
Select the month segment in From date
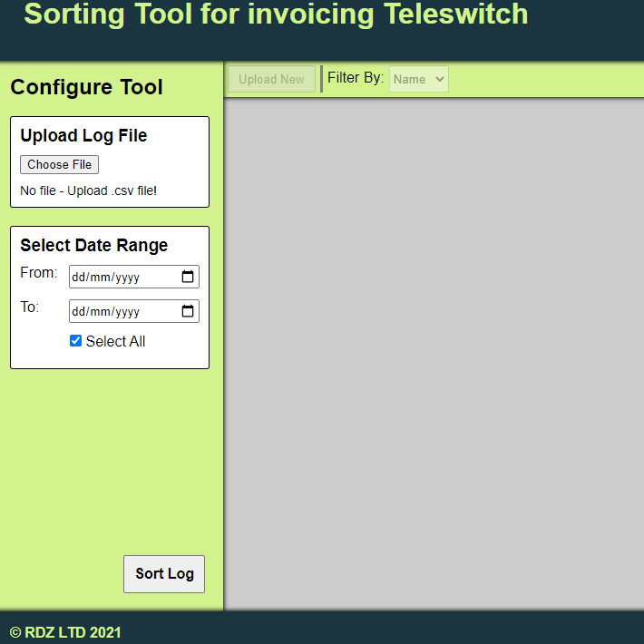point(100,278)
